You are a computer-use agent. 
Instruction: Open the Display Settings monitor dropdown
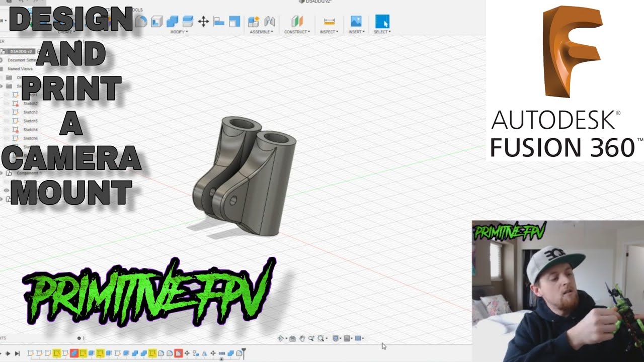point(337,338)
